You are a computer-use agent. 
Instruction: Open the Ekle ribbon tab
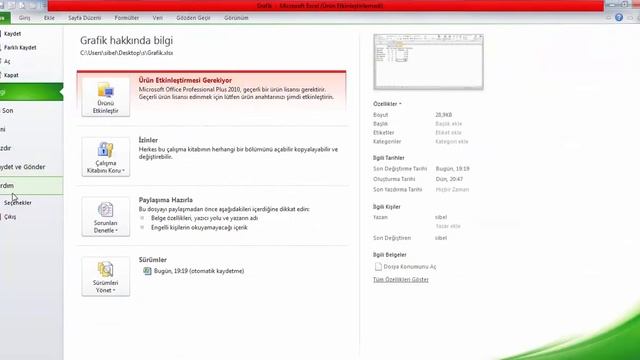pos(49,18)
